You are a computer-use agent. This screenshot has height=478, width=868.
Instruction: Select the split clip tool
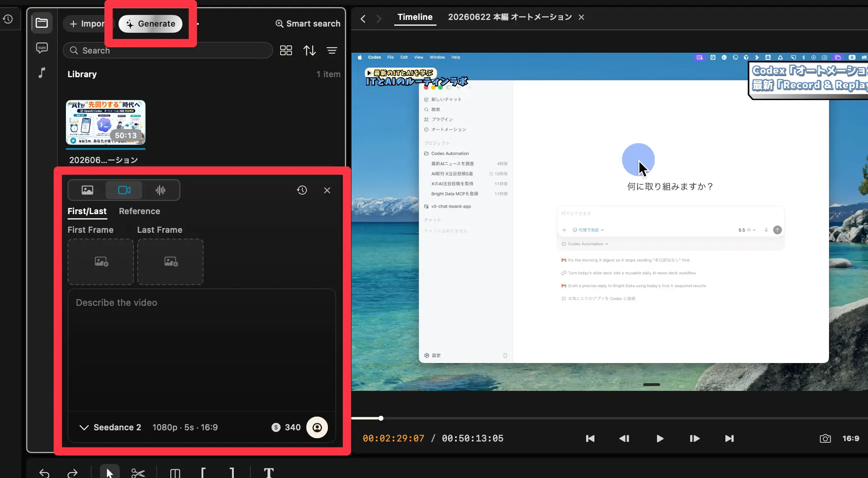(175, 473)
